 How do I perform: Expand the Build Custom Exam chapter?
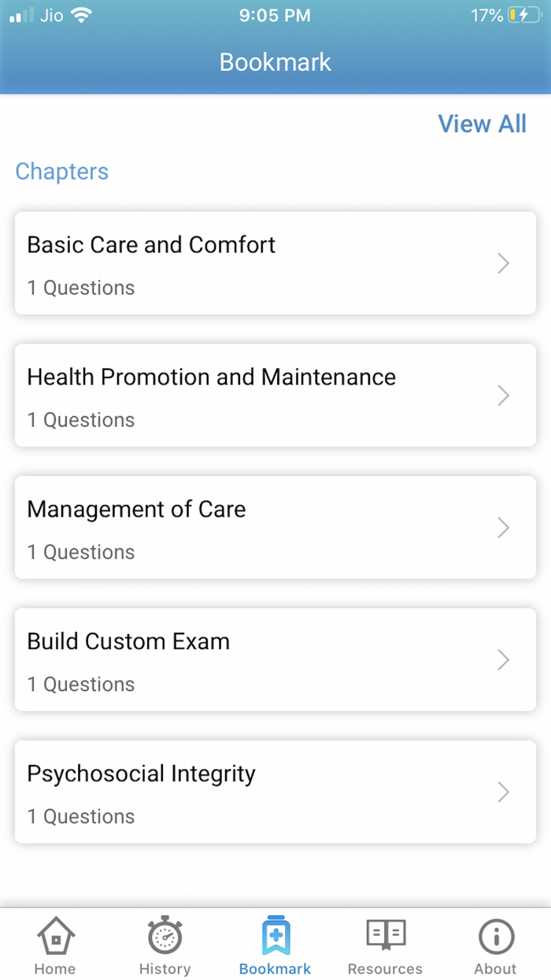(275, 660)
